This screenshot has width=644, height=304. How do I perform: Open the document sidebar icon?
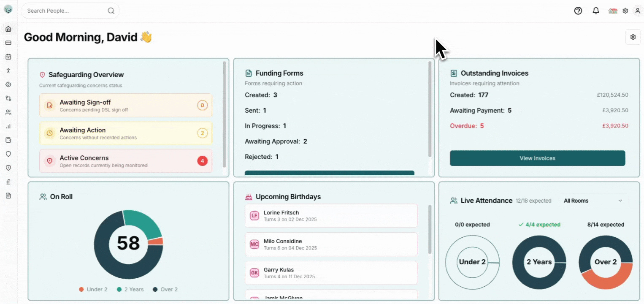click(8, 195)
